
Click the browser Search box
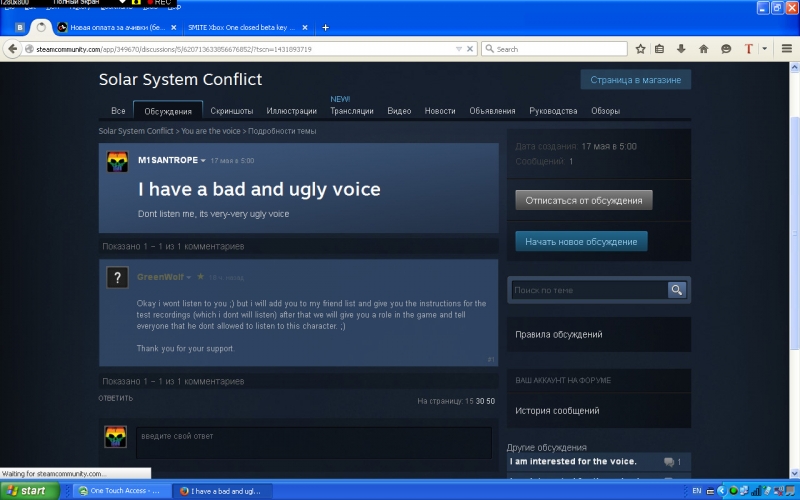pos(555,49)
